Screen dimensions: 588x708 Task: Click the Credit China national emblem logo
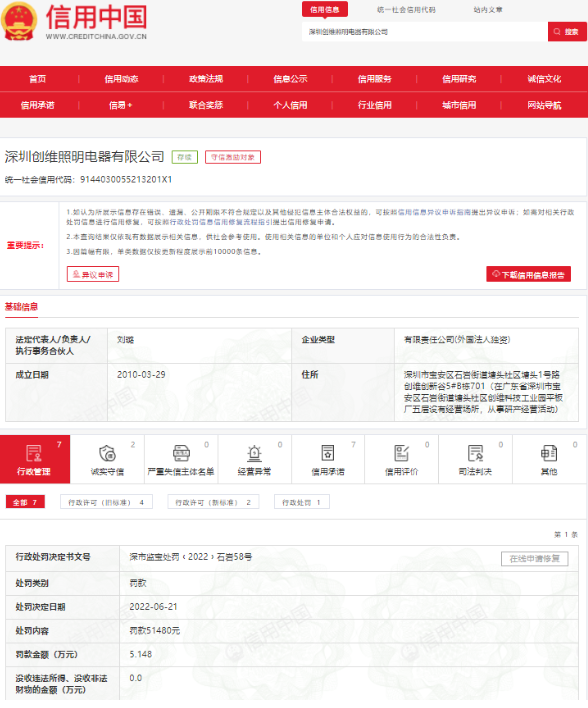pyautogui.click(x=19, y=21)
